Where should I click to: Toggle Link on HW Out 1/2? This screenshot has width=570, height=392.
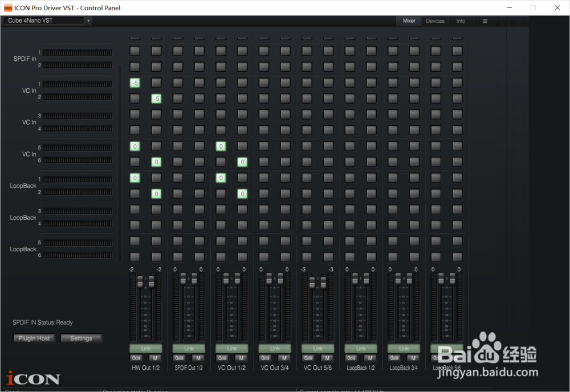point(146,348)
